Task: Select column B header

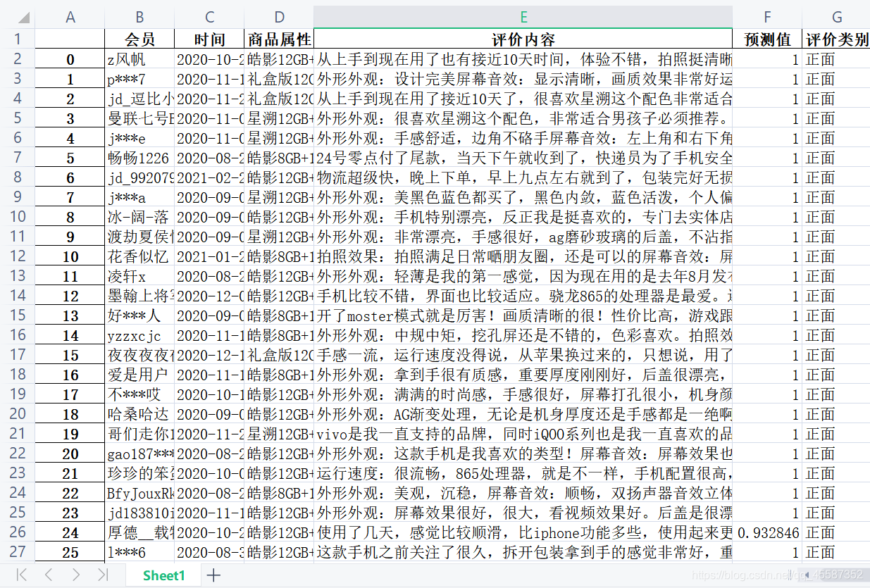Action: (x=139, y=18)
